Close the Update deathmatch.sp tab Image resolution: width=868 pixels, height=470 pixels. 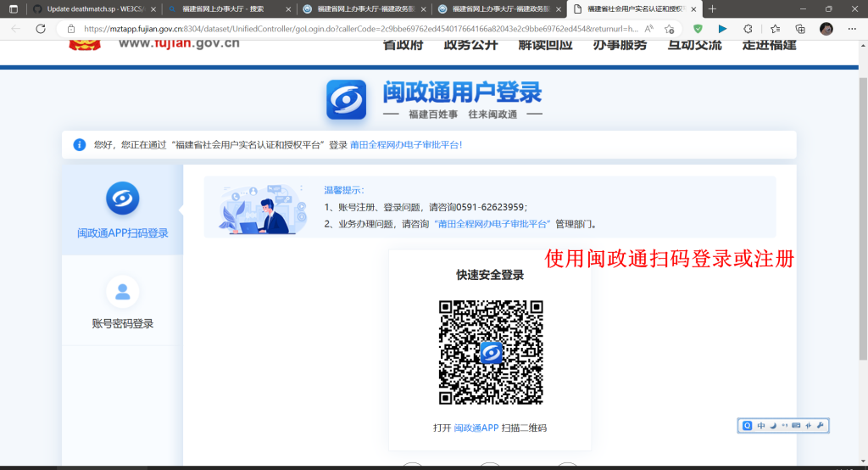pos(153,8)
